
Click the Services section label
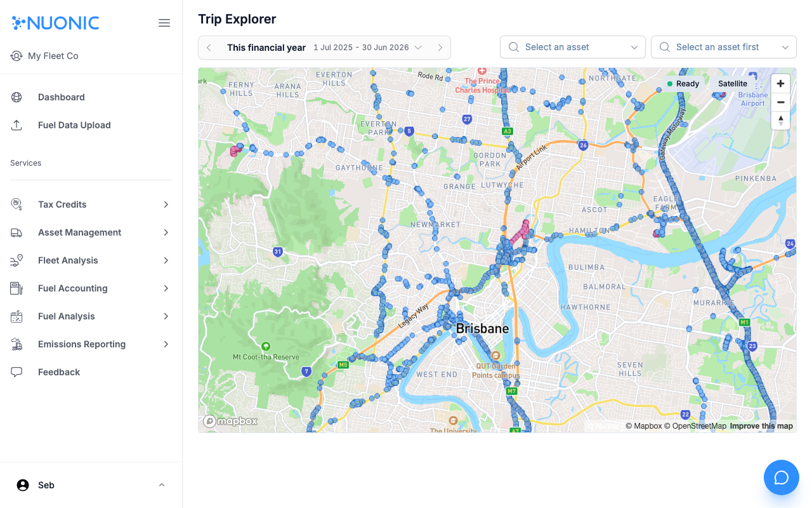point(26,163)
